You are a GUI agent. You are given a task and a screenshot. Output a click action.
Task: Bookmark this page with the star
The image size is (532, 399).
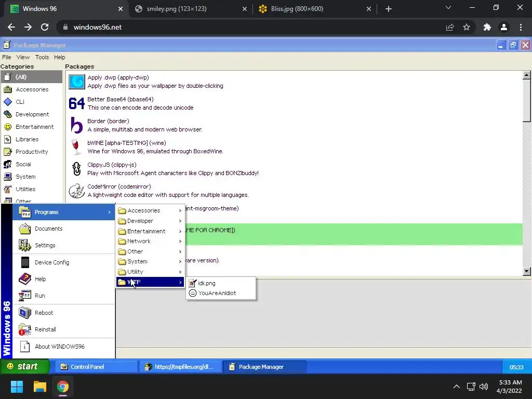(467, 27)
